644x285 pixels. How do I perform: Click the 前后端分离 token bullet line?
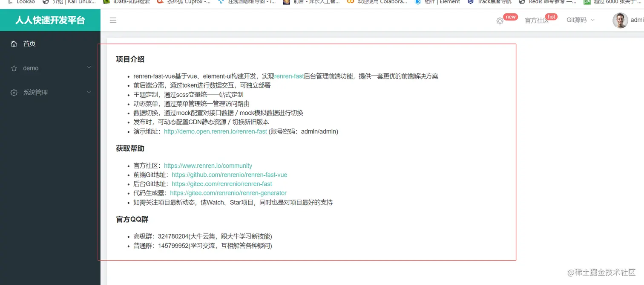(202, 85)
